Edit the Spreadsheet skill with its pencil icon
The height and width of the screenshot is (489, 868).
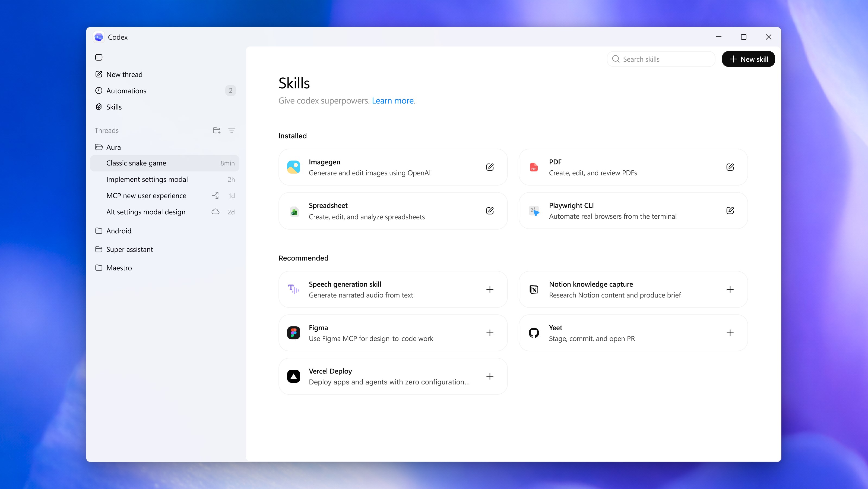tap(490, 211)
